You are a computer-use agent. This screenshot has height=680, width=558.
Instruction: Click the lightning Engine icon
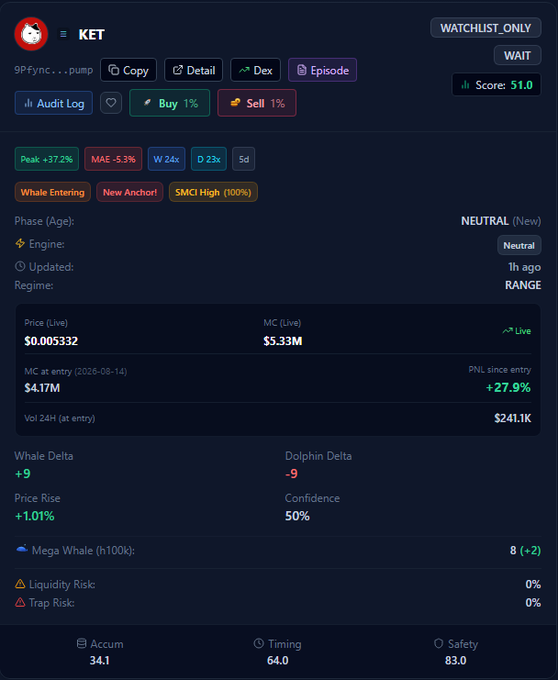pyautogui.click(x=20, y=243)
